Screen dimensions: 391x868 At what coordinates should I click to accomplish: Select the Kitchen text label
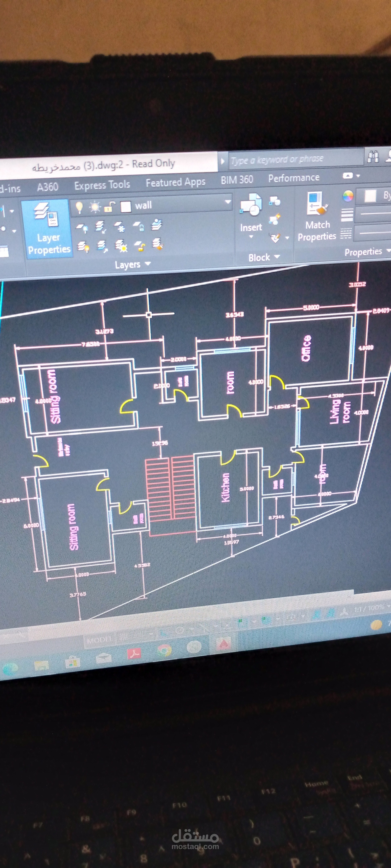[x=225, y=488]
